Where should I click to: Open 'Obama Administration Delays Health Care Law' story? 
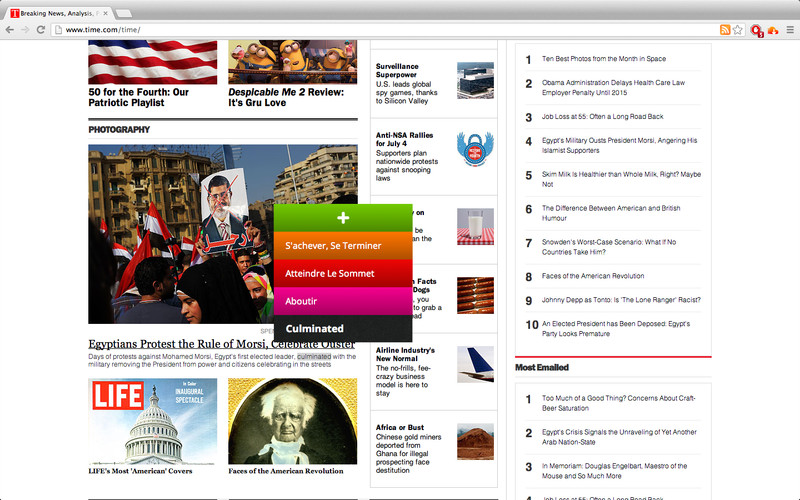click(x=613, y=87)
